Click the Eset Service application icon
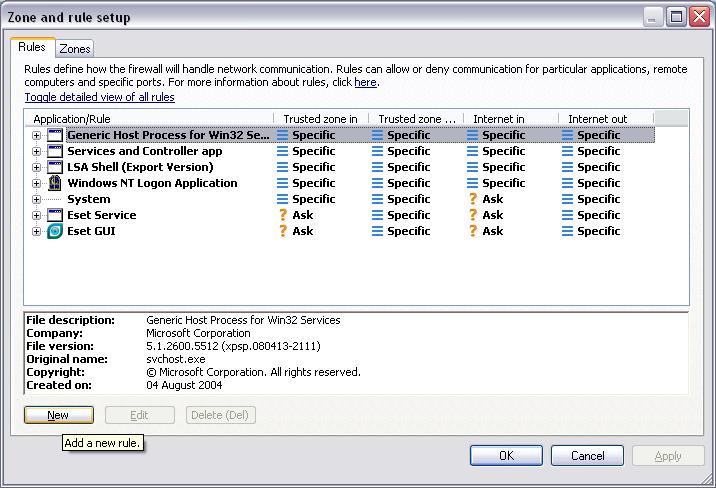The width and height of the screenshot is (716, 488). pos(55,215)
